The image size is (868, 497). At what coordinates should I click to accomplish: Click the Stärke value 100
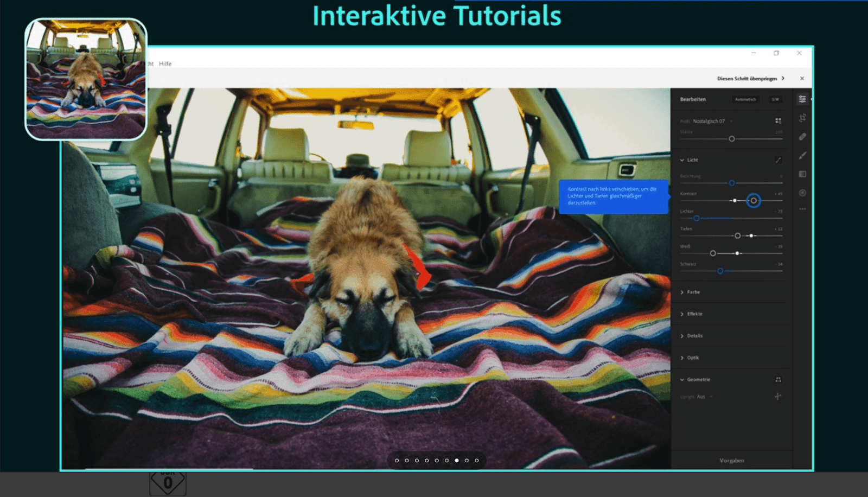779,132
